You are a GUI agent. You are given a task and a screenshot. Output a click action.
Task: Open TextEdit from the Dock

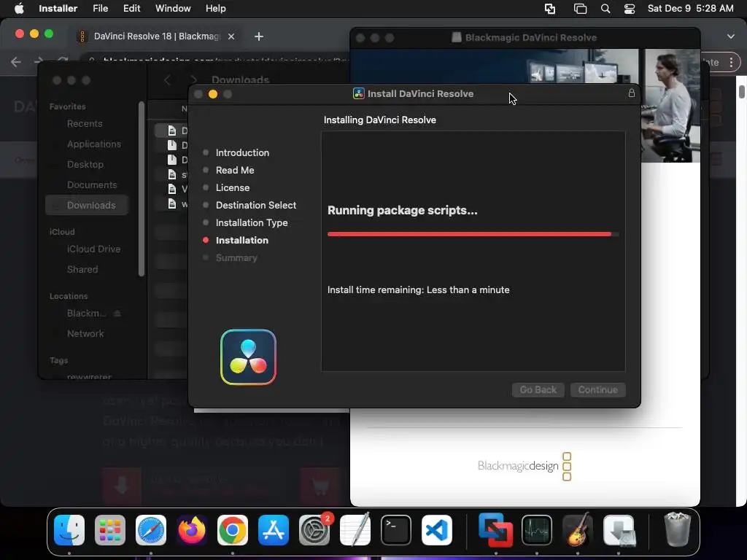click(x=355, y=530)
